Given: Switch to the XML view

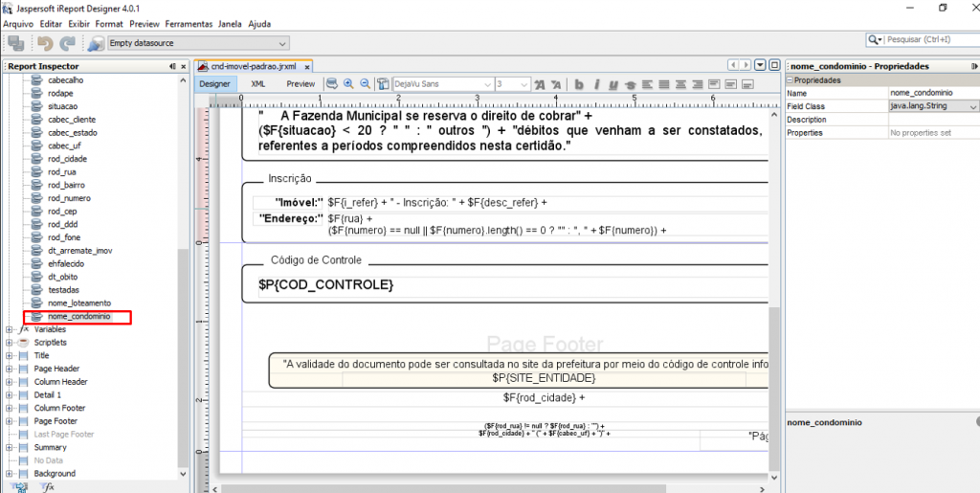Looking at the screenshot, I should tap(258, 83).
